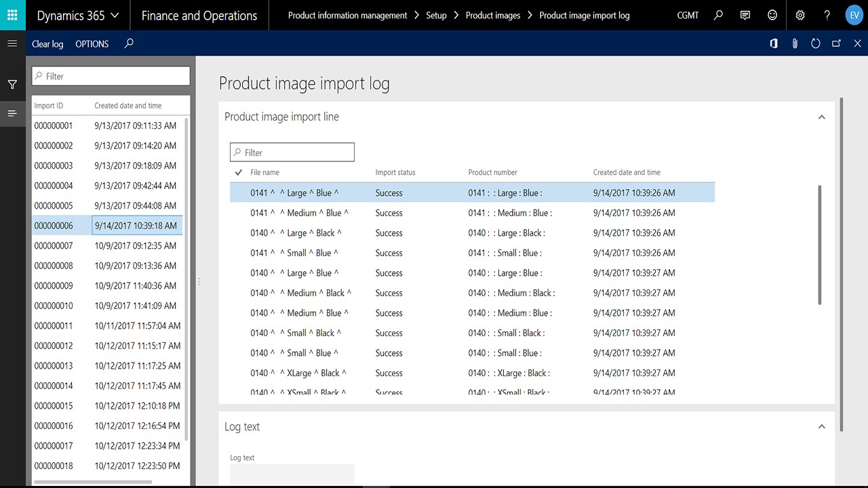Click product number 0140 : : Small : Blue :

505,352
